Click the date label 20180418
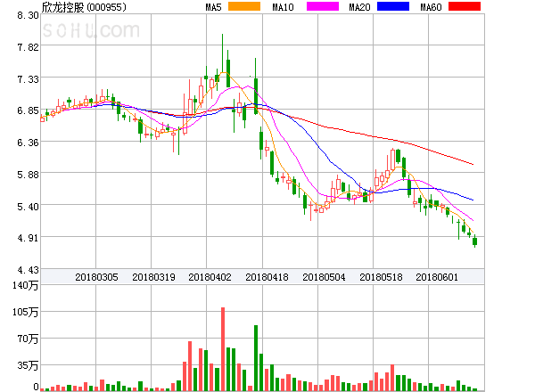 (267, 277)
